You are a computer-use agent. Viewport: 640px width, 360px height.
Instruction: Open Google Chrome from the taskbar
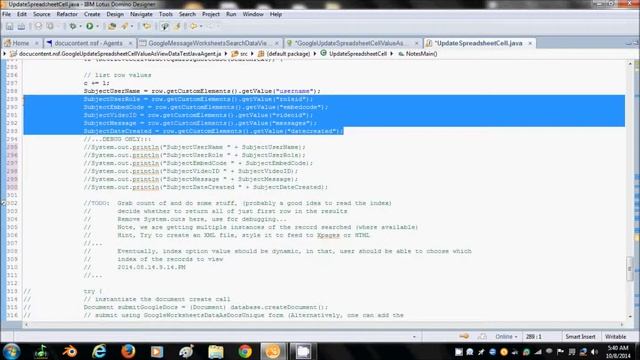click(x=245, y=351)
